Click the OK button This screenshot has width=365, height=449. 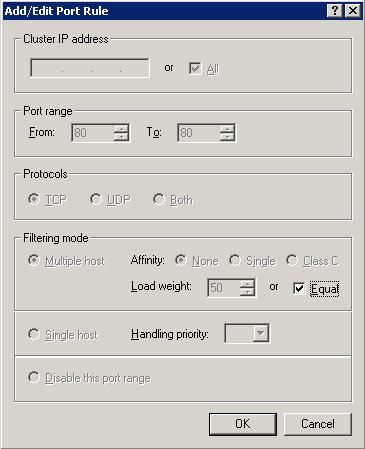(243, 424)
